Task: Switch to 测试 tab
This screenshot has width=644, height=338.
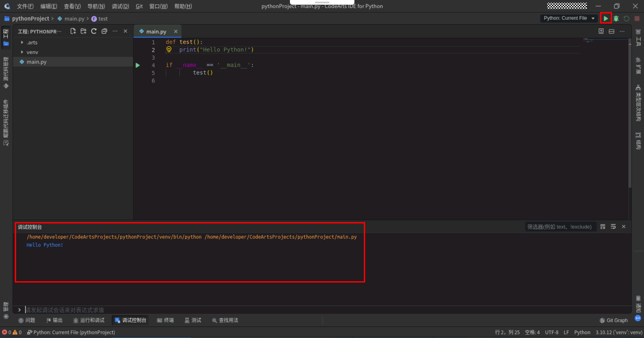Action: coord(193,320)
